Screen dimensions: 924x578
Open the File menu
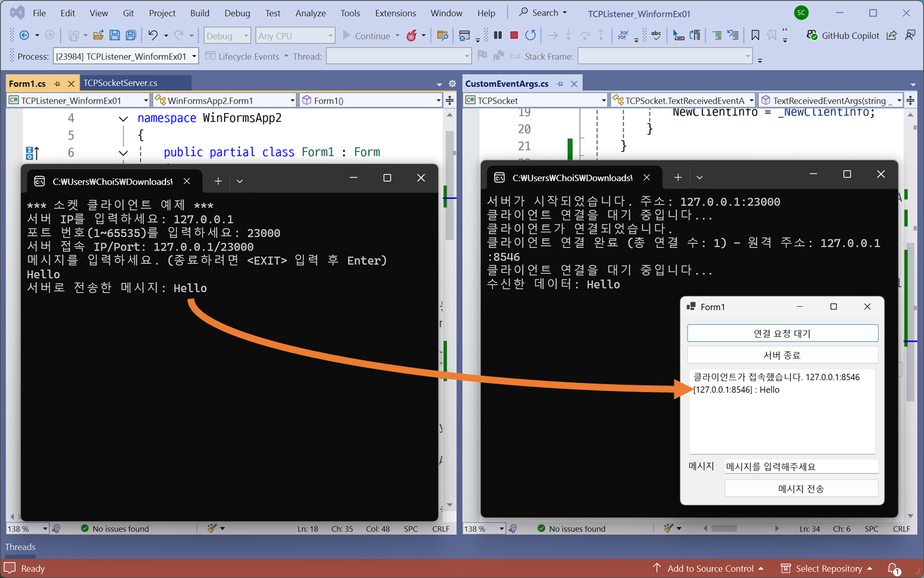[x=39, y=13]
